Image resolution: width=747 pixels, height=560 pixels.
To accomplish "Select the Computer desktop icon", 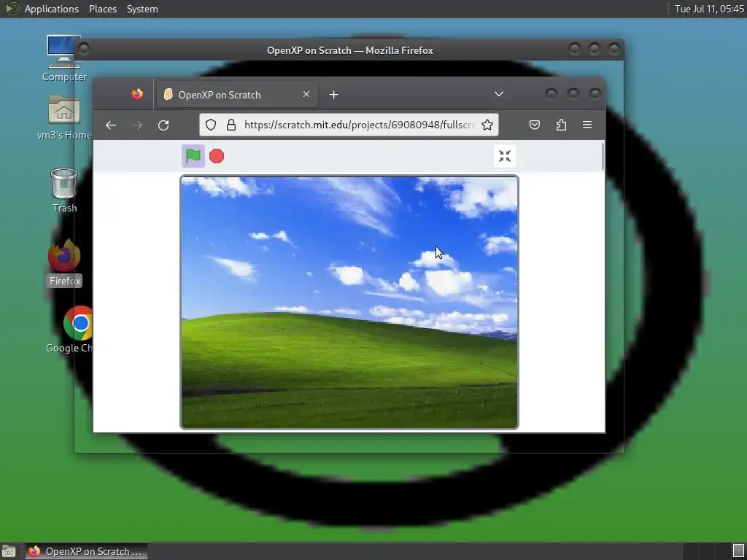I will [x=64, y=58].
